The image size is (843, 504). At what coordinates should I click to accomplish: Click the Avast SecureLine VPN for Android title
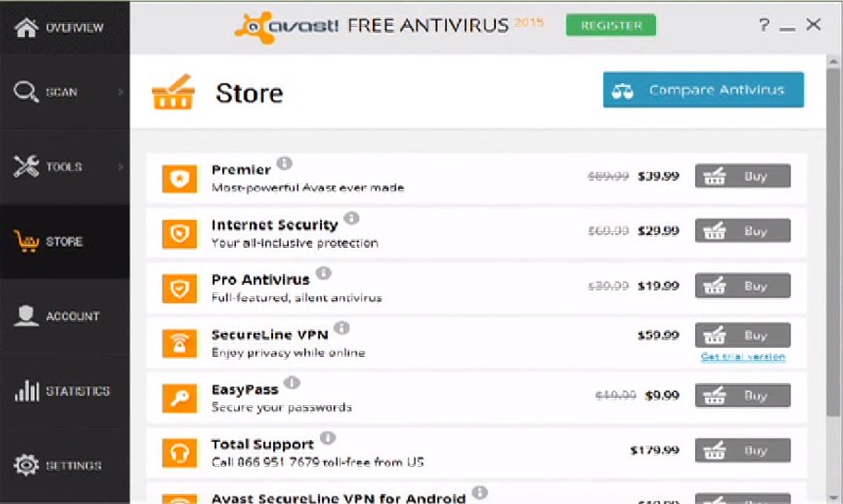pos(339,498)
